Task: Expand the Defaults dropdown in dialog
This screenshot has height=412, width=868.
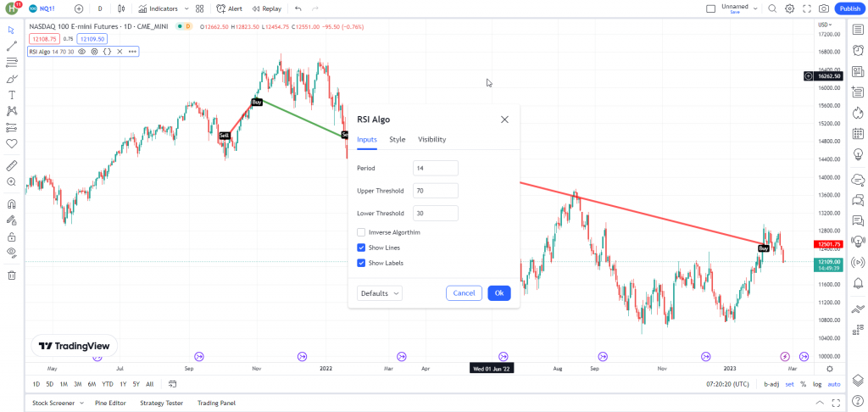Action: pyautogui.click(x=380, y=293)
